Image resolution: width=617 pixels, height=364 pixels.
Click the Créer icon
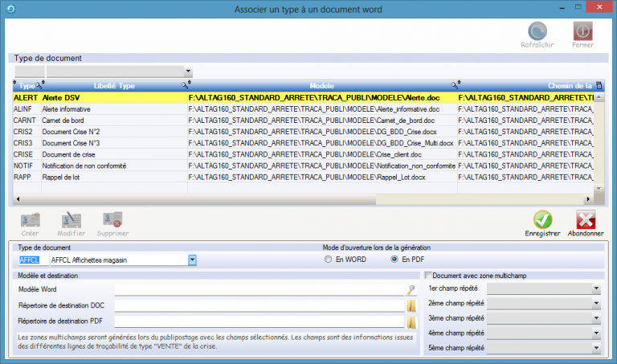(31, 219)
